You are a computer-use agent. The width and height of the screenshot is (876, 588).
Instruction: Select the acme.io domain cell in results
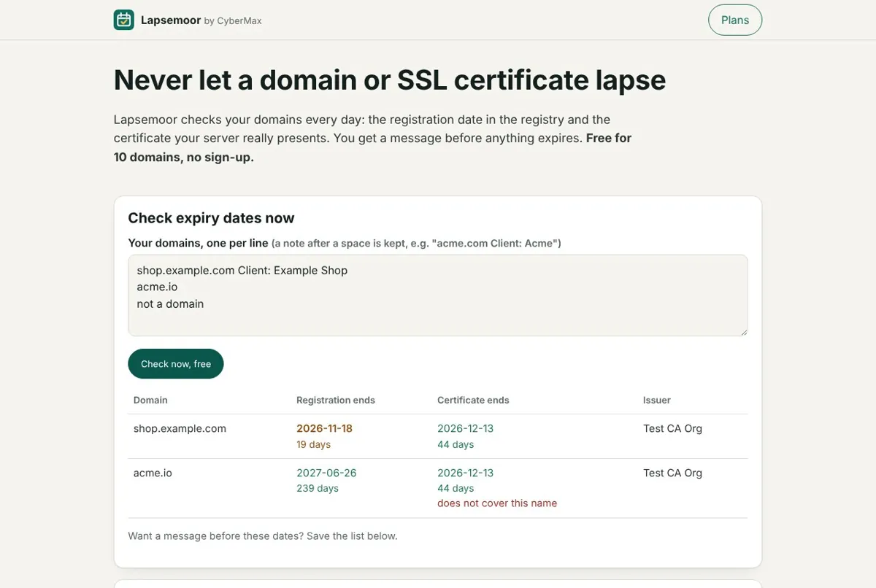(x=153, y=473)
